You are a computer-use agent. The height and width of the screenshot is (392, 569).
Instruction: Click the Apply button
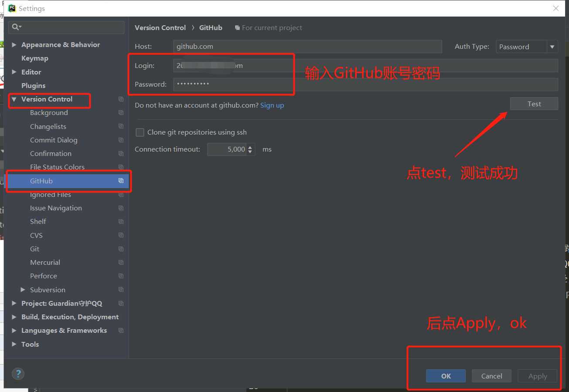(x=537, y=376)
